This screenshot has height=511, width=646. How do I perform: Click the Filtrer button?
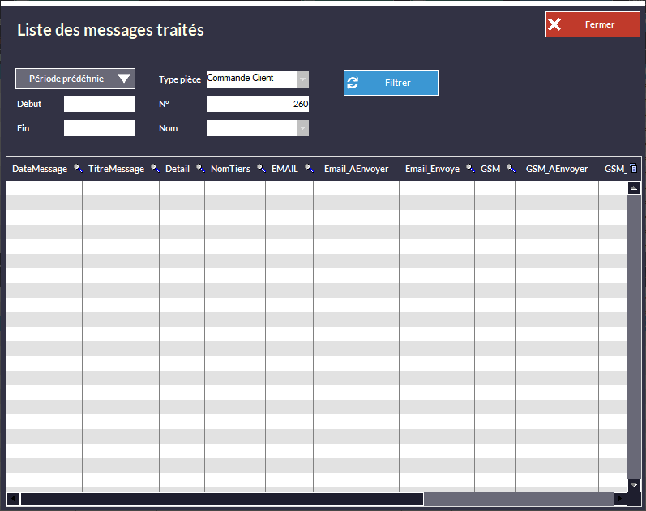coord(391,83)
